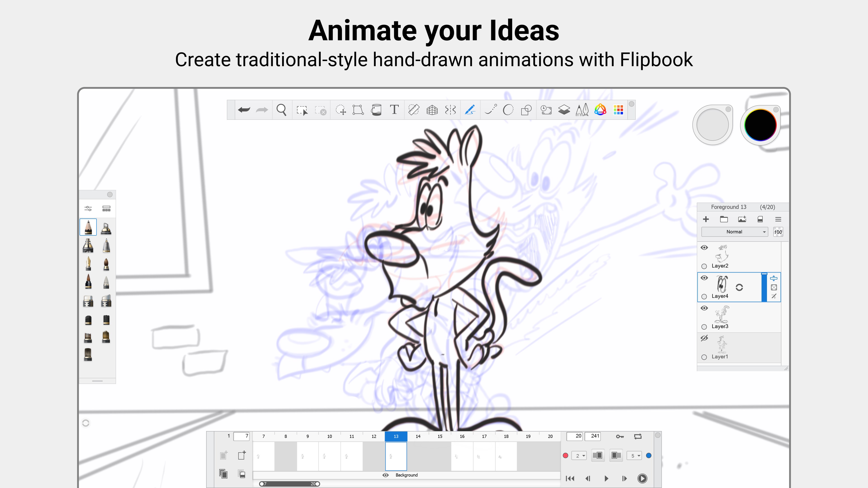Image resolution: width=868 pixels, height=488 pixels.
Task: Toggle Background visibility in the timeline
Action: pos(385,475)
